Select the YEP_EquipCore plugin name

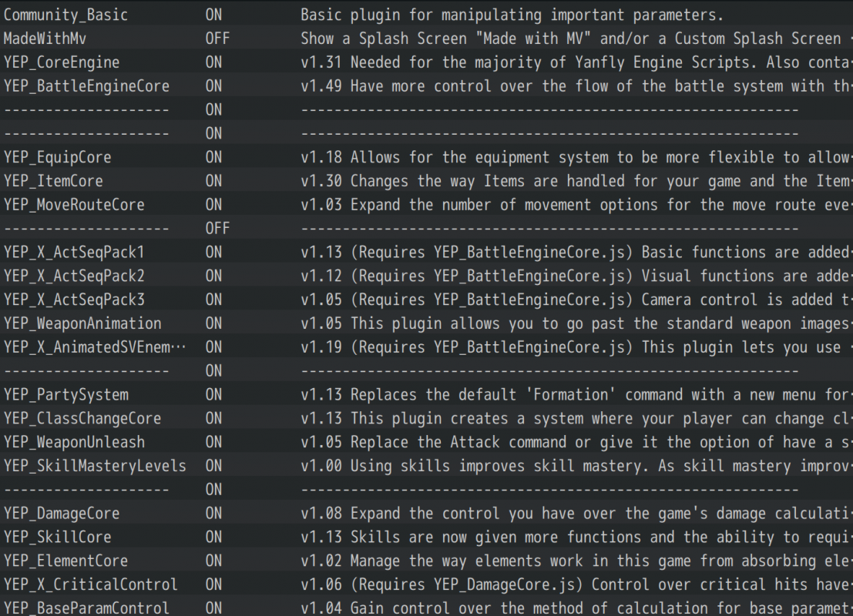[57, 157]
